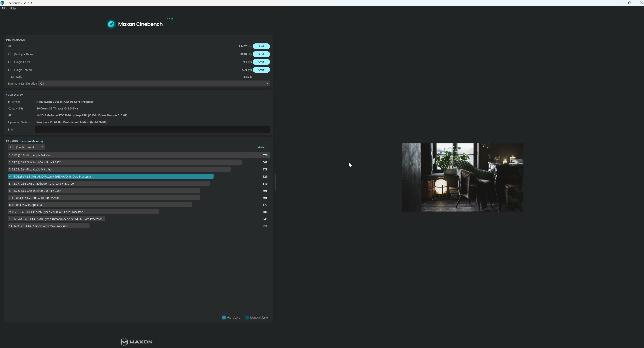Open the CPU (Single Thread) ranking dropdown

coord(26,147)
